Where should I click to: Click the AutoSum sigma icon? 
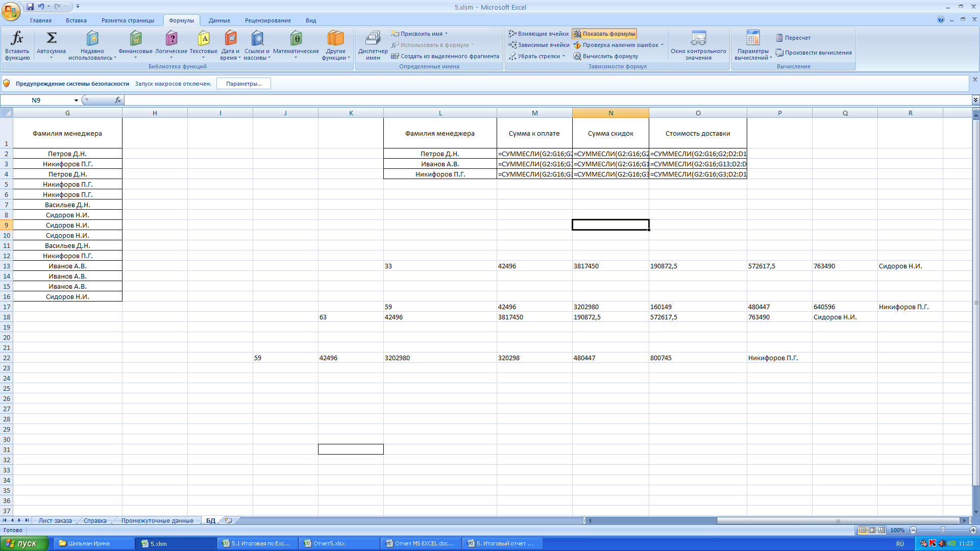coord(51,38)
